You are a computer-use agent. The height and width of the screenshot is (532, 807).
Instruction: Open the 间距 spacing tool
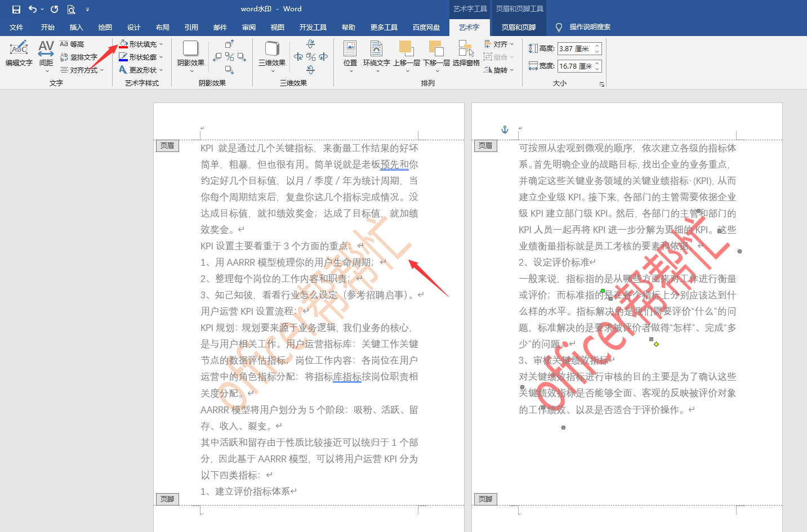pyautogui.click(x=46, y=55)
